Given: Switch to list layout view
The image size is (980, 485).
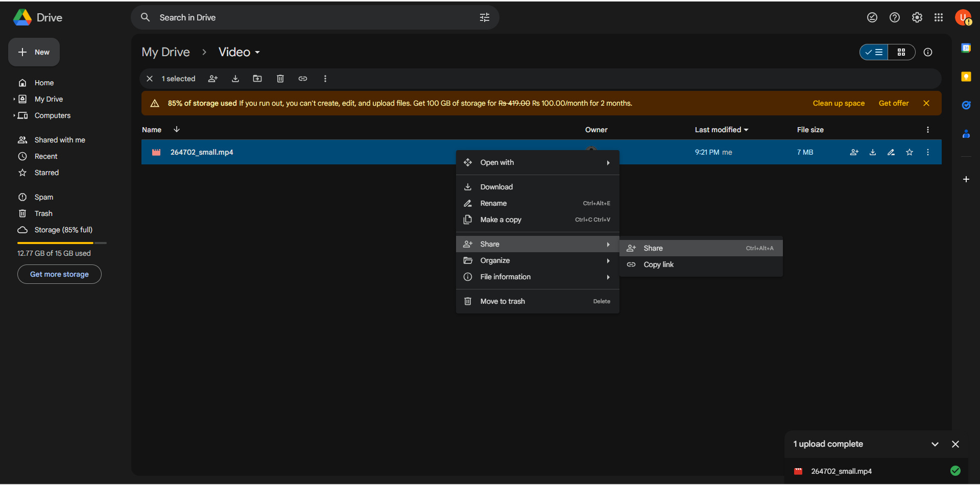Looking at the screenshot, I should 874,52.
